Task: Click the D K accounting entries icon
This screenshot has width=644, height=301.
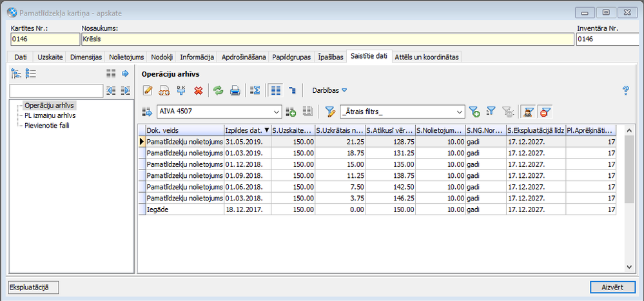Action: click(x=181, y=90)
